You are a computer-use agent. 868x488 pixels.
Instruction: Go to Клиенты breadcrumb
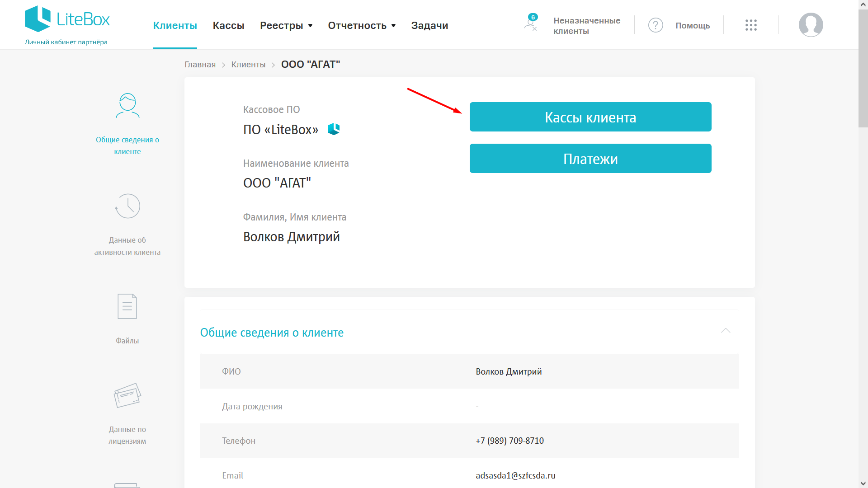click(x=248, y=65)
